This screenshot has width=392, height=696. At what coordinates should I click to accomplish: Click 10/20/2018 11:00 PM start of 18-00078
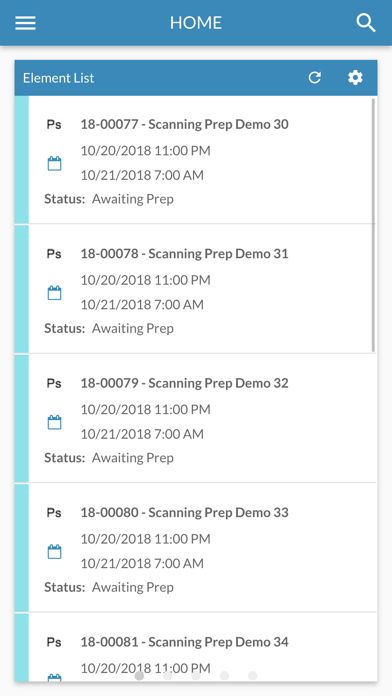pyautogui.click(x=145, y=281)
